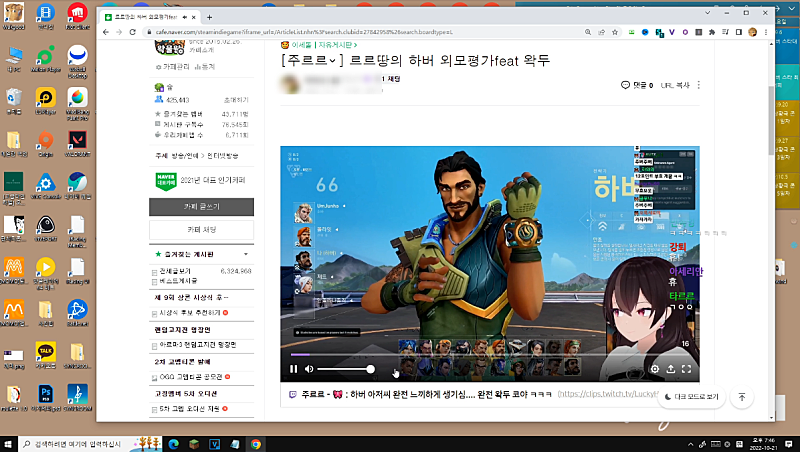Mute the Naver cafe tab audio

point(185,17)
